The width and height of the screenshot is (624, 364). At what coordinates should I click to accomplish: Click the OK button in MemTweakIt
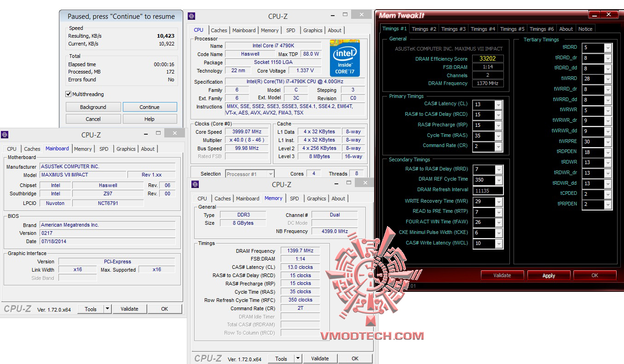(x=595, y=276)
